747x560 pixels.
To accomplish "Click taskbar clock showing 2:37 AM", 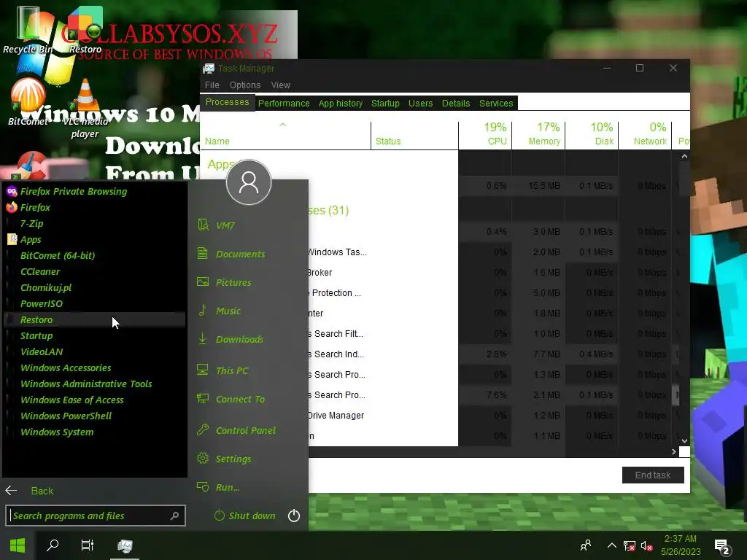I will click(x=681, y=545).
